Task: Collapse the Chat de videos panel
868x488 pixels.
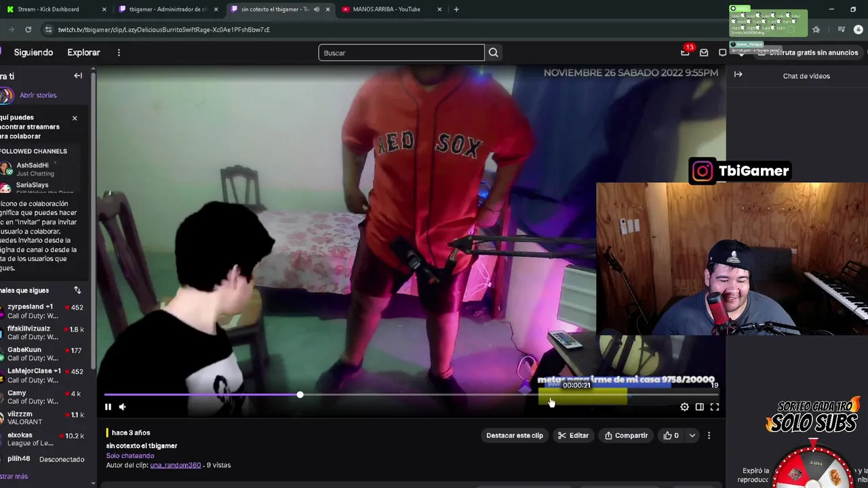Action: pyautogui.click(x=738, y=75)
